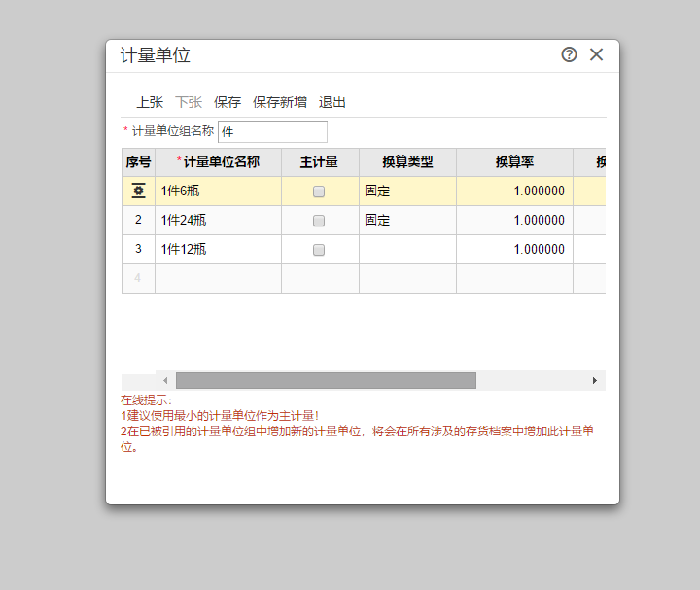Close the 计量单位 dialog
Viewport: 700px width, 590px height.
tap(596, 54)
